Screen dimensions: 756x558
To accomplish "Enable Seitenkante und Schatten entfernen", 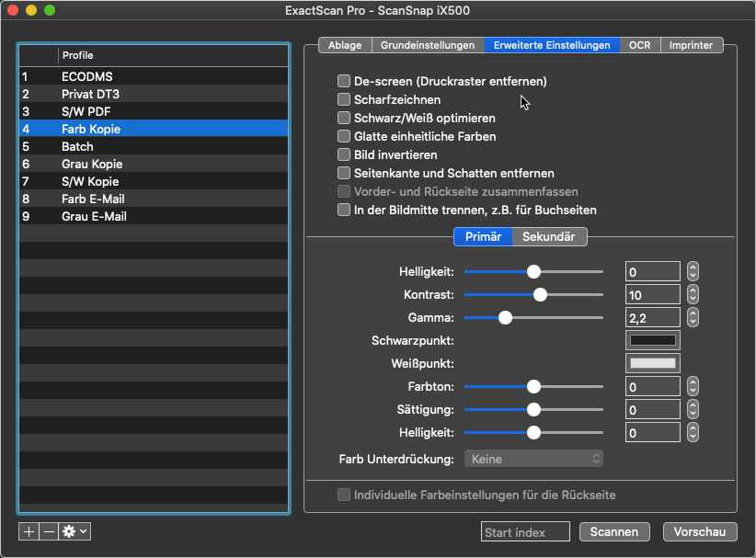I will click(344, 173).
